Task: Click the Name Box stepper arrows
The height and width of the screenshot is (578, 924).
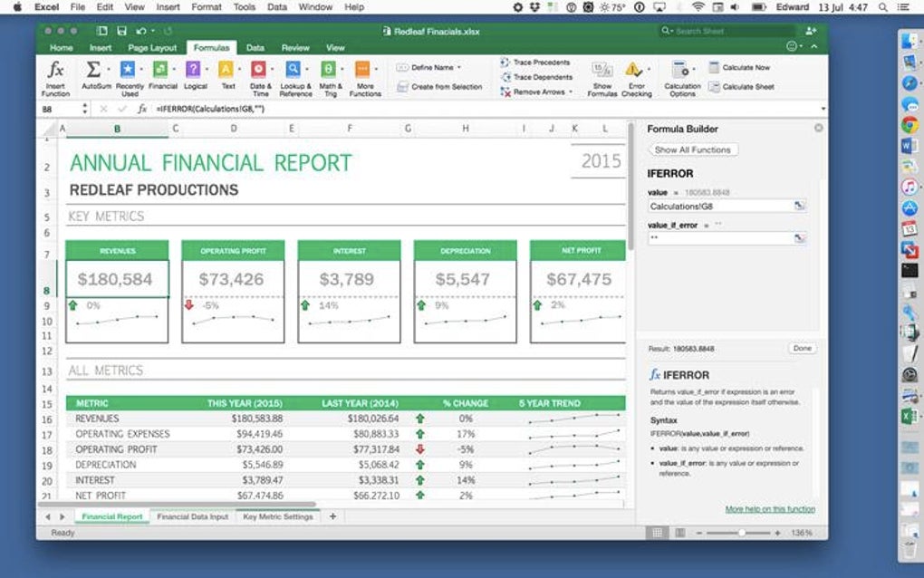Action: point(85,109)
